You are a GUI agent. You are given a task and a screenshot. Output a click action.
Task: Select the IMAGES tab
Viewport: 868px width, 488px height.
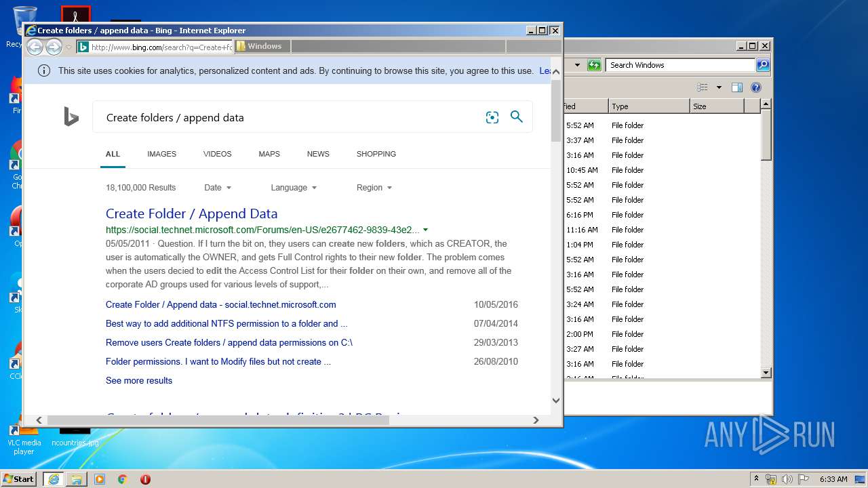(x=161, y=154)
